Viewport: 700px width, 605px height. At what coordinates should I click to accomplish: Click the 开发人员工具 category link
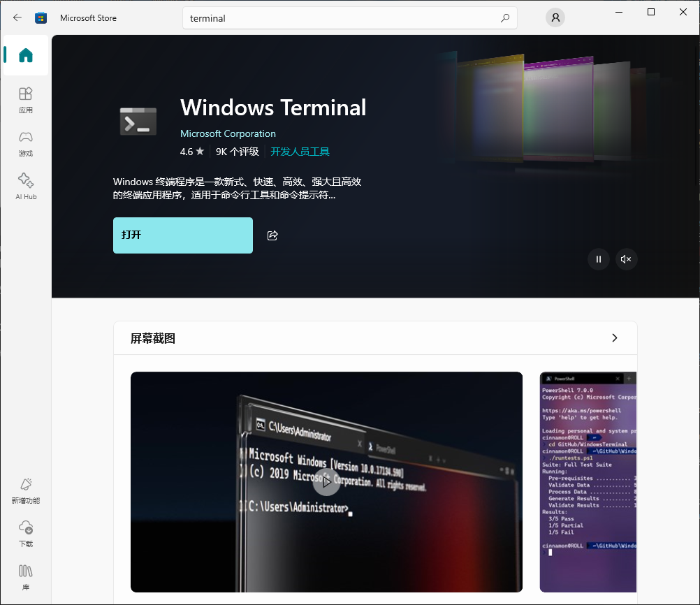(x=300, y=152)
